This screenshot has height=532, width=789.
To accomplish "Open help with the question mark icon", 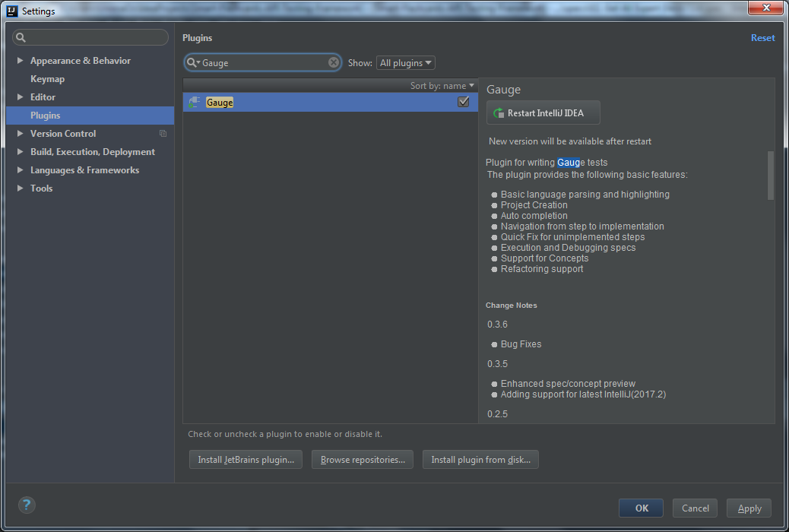I will coord(27,505).
